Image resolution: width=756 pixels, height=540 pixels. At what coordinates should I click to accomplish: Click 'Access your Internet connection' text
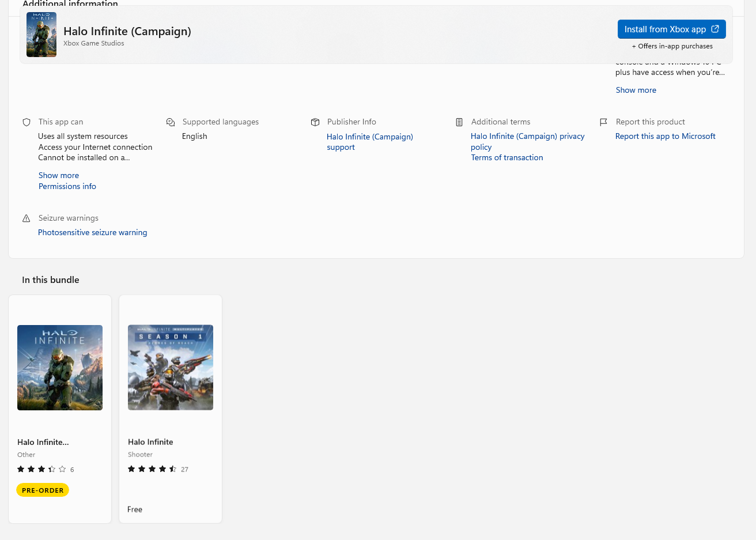click(95, 147)
